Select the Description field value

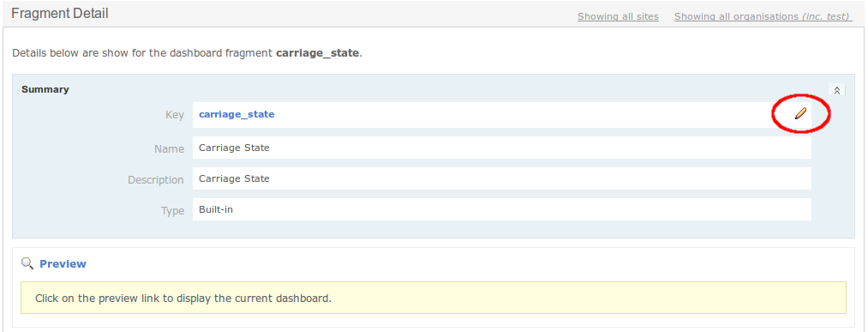click(x=501, y=178)
